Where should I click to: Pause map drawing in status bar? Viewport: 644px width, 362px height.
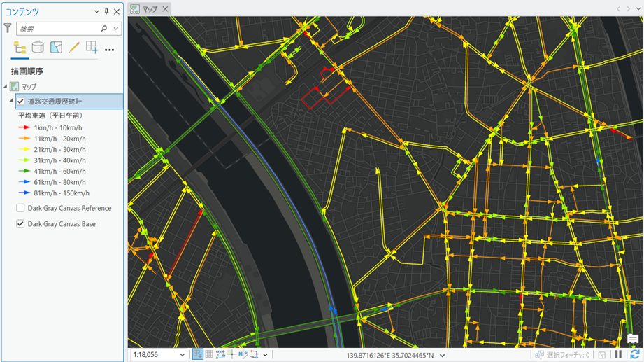[x=618, y=355]
